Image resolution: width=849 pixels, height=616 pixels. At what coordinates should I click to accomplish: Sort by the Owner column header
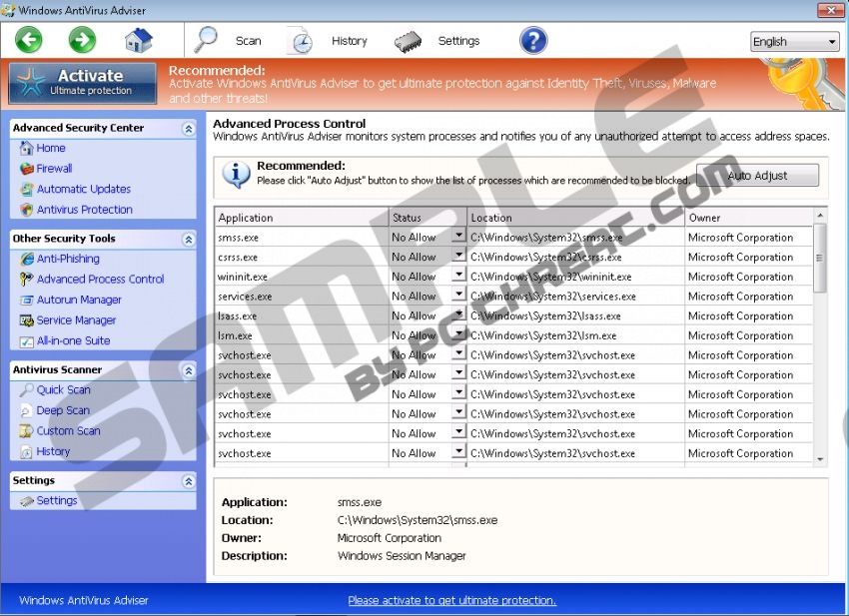[x=749, y=218]
